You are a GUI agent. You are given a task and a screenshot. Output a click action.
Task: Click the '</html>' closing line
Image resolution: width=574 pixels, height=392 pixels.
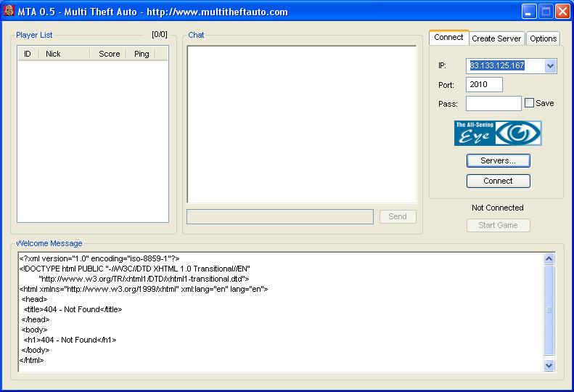point(31,360)
